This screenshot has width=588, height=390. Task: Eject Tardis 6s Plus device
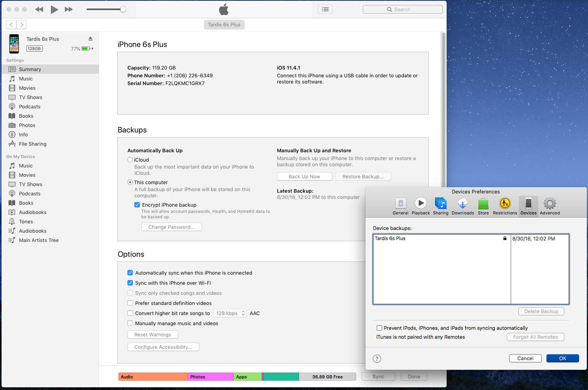pyautogui.click(x=90, y=38)
